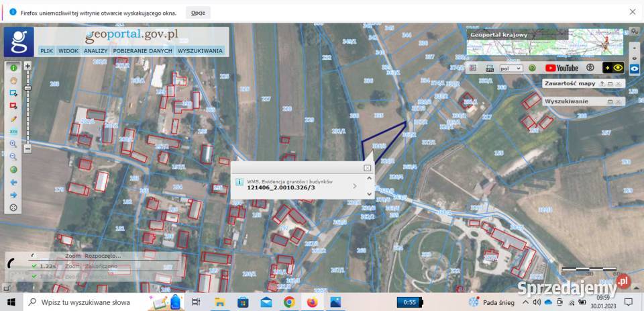Click the green help question mark
Image resolution: width=644 pixels, height=311 pixels.
click(x=532, y=68)
